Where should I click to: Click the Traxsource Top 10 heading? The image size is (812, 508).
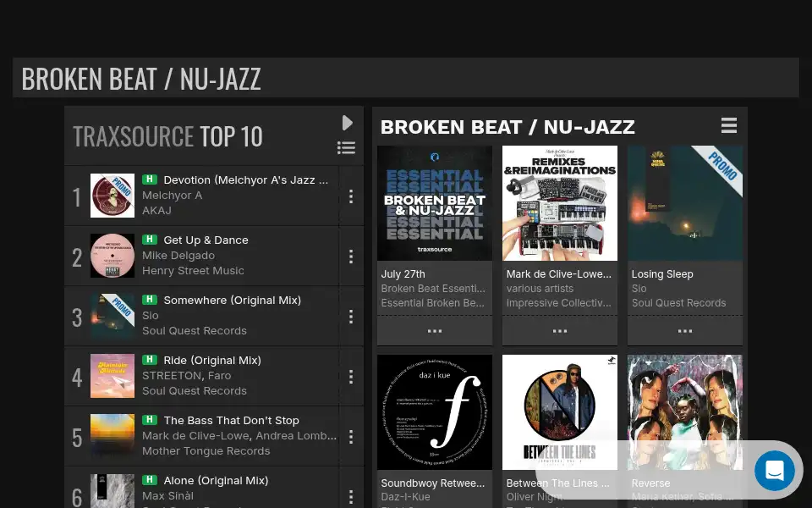pos(167,137)
